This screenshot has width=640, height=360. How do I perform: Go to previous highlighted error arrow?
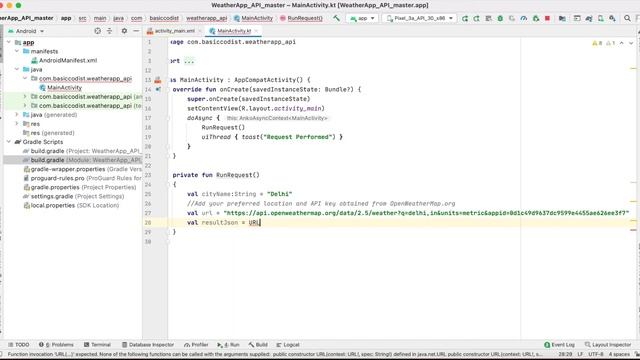point(621,43)
